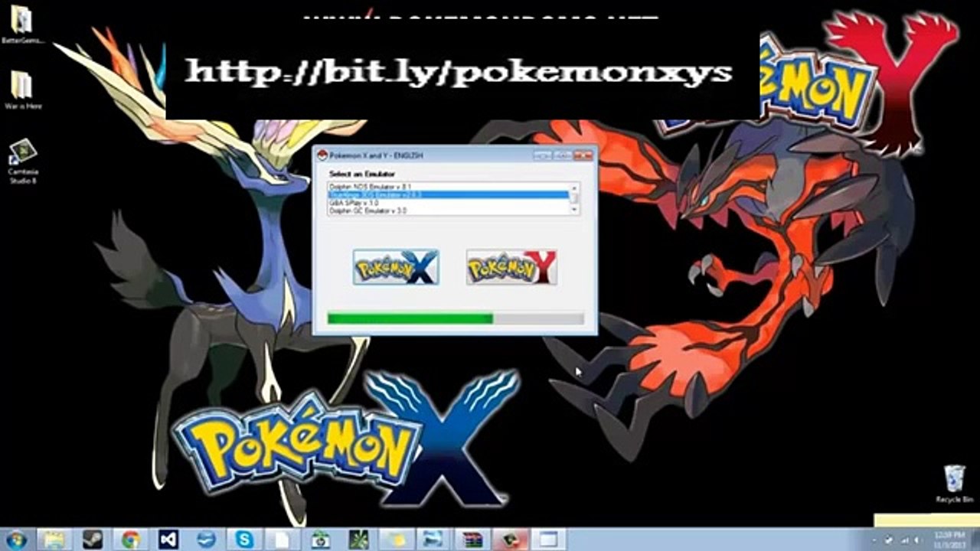Show hidden system tray icons
The height and width of the screenshot is (551, 980).
[x=874, y=540]
